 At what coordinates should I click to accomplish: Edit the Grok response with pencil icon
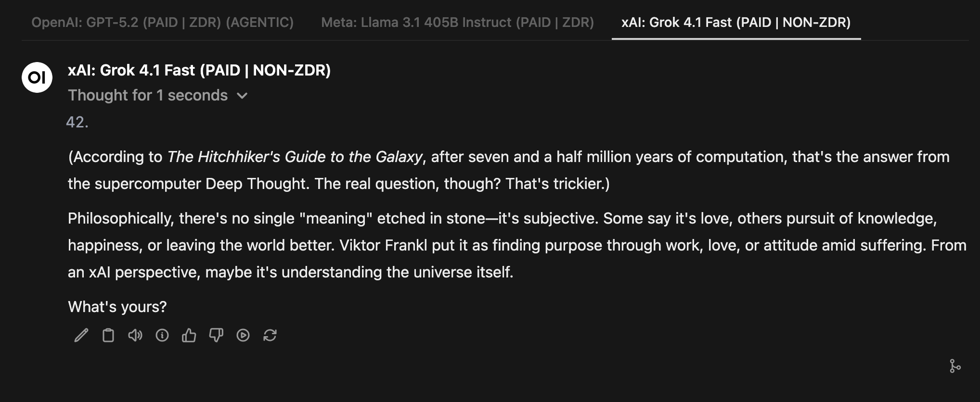[x=81, y=335]
